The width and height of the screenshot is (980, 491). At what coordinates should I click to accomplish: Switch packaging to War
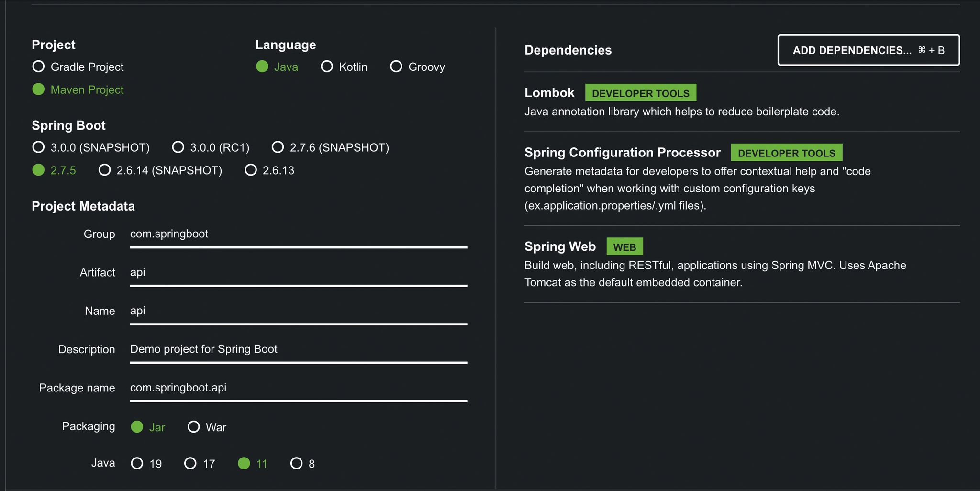(x=194, y=427)
